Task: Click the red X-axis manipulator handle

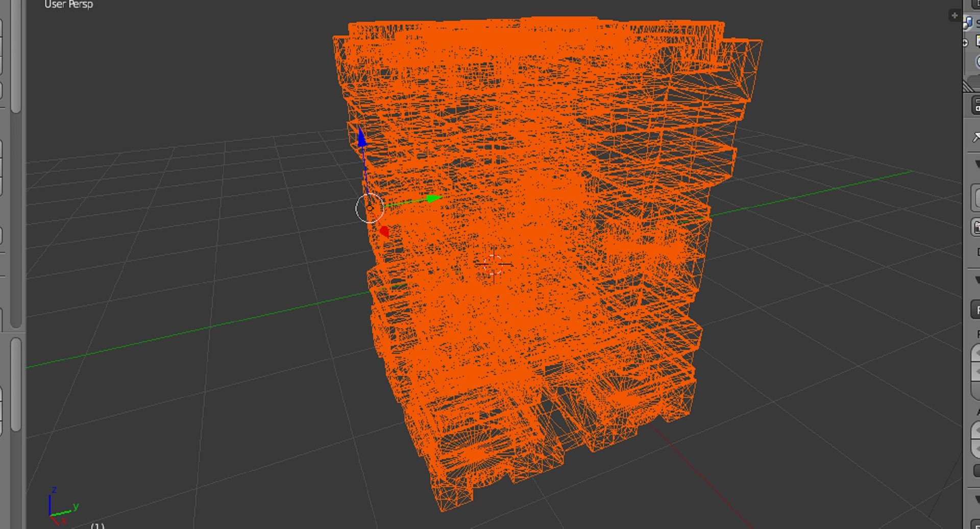Action: [x=384, y=232]
